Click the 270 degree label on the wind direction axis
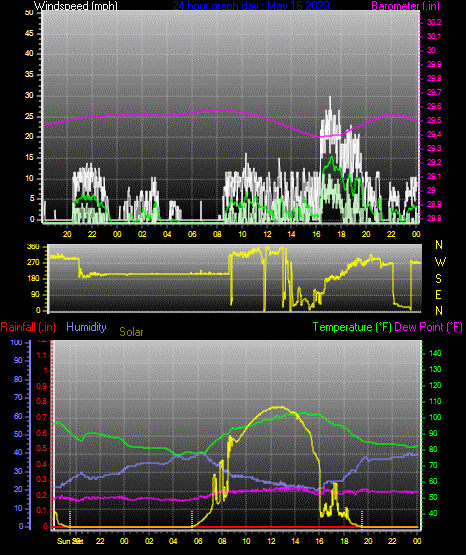Viewport: 466px width, 555px height. point(33,263)
